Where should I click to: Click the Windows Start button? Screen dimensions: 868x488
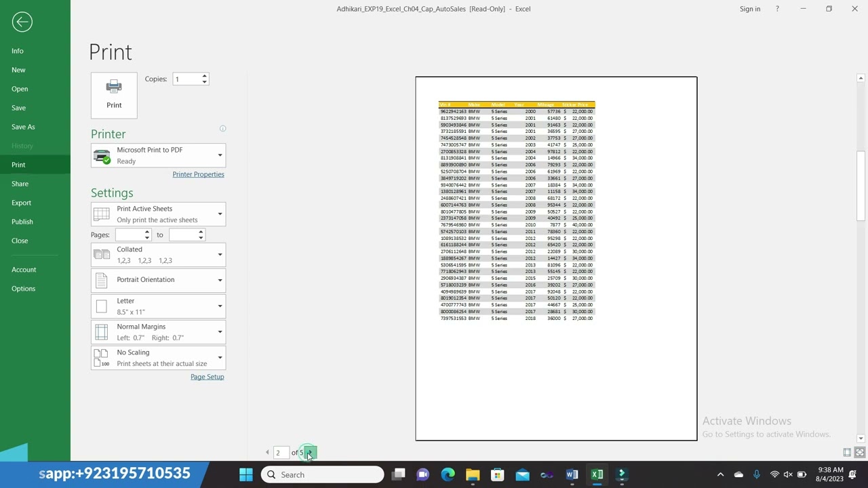click(x=245, y=474)
